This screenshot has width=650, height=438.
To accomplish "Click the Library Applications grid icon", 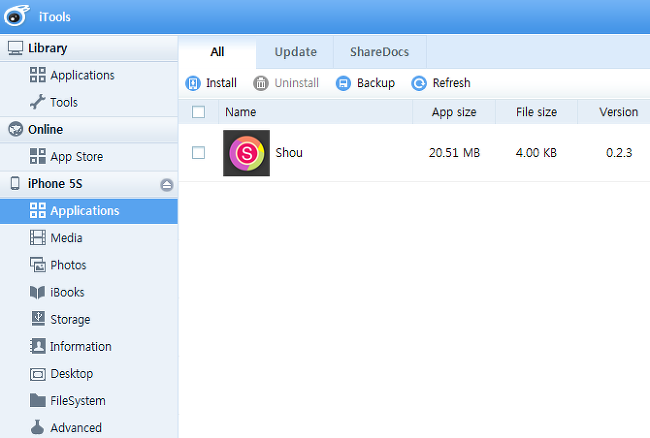I will point(38,75).
